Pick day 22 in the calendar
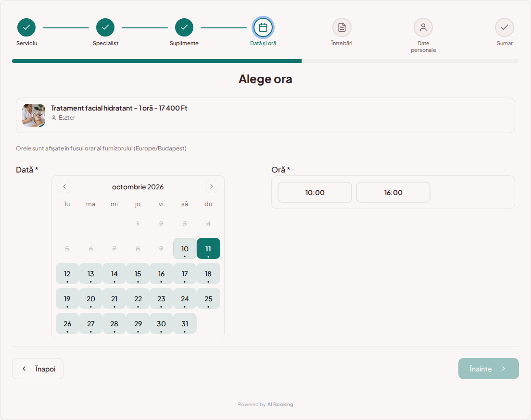 point(138,299)
